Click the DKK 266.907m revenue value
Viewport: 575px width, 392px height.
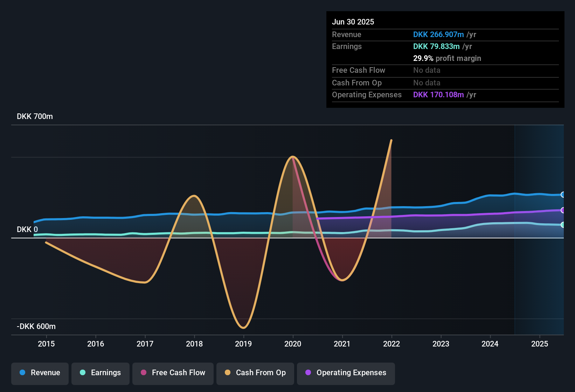tap(438, 35)
